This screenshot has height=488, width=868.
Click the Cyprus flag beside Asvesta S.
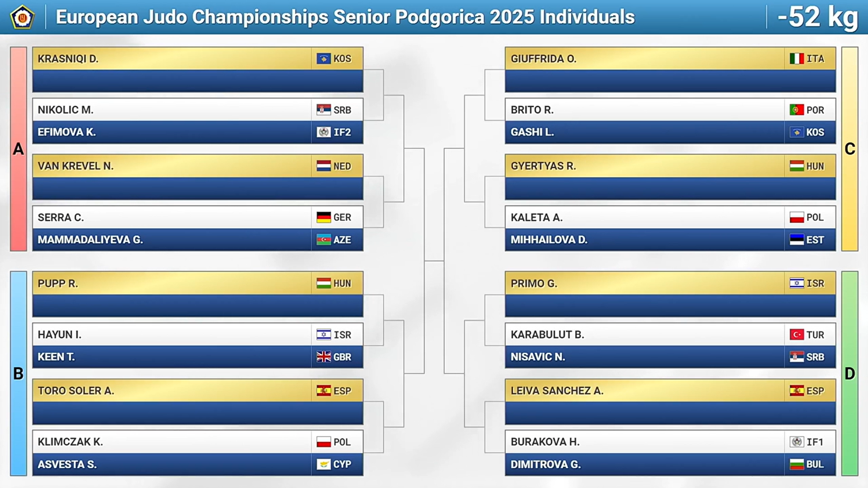(323, 464)
